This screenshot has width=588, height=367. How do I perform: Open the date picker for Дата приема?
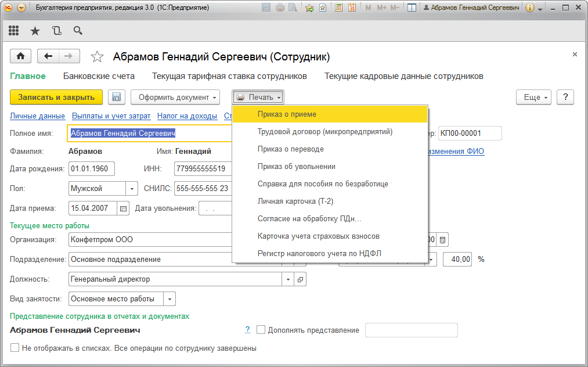click(x=123, y=208)
